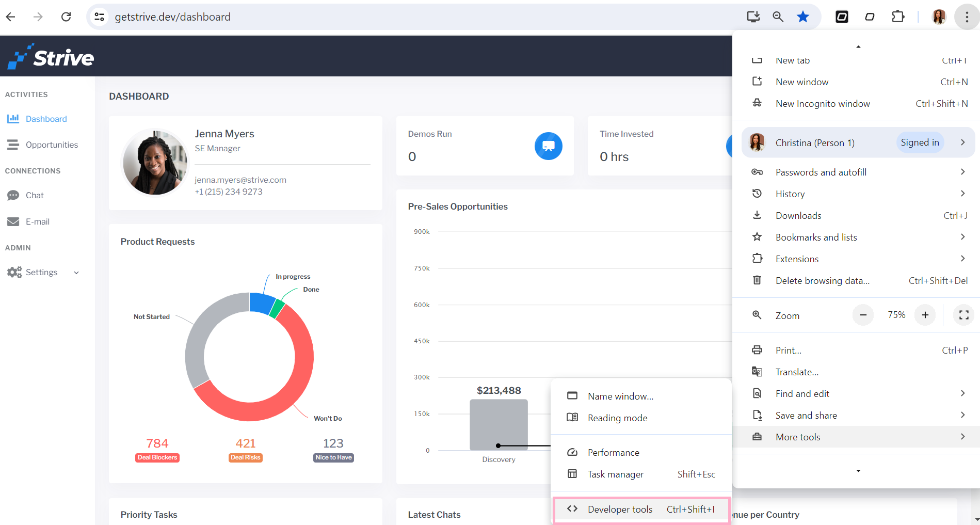Decrease zoom with the minus button
Viewport: 980px width, 525px height.
(x=863, y=315)
